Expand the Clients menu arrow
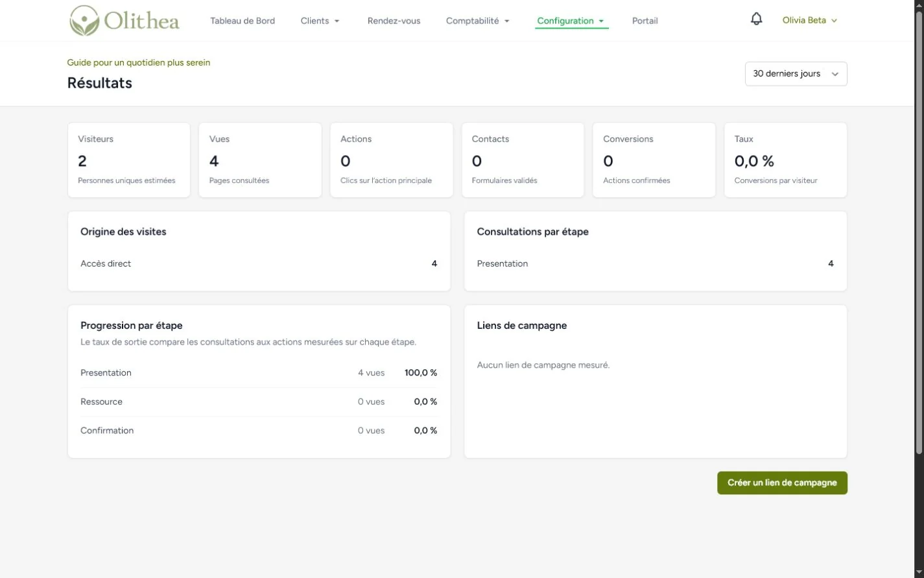The width and height of the screenshot is (924, 578). point(337,21)
